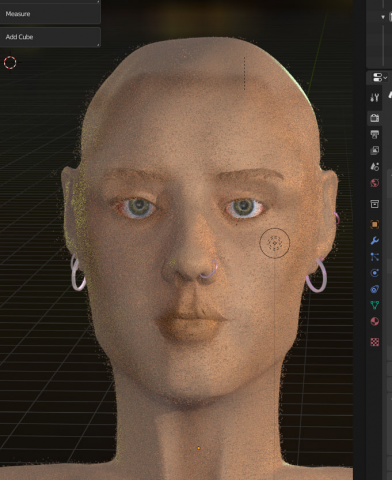The height and width of the screenshot is (480, 392).
Task: Open the Collection properties box tab
Action: pyautogui.click(x=375, y=204)
